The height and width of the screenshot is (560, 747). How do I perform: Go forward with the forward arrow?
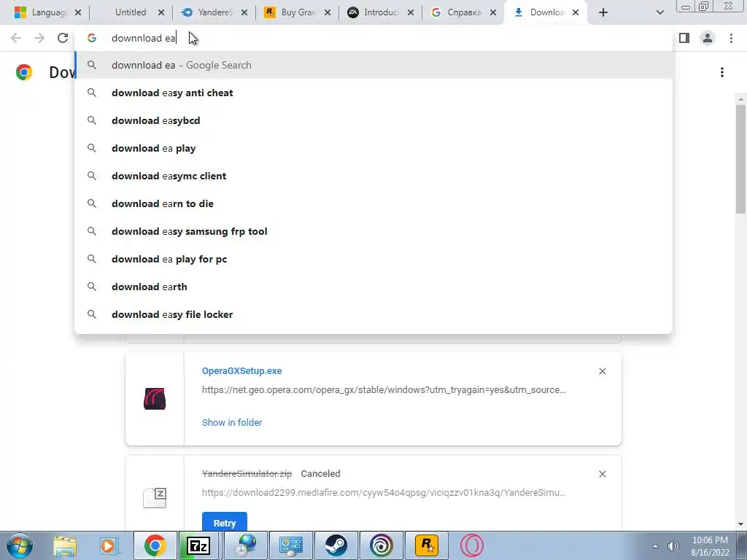[x=39, y=38]
